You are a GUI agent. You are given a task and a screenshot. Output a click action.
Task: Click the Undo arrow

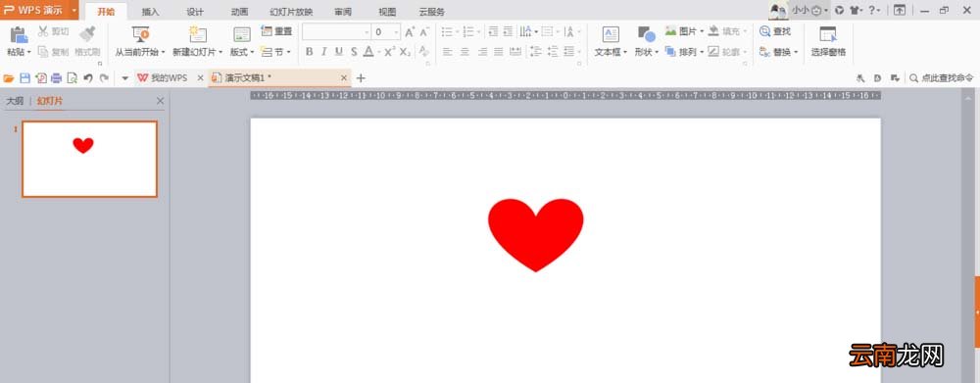point(88,78)
